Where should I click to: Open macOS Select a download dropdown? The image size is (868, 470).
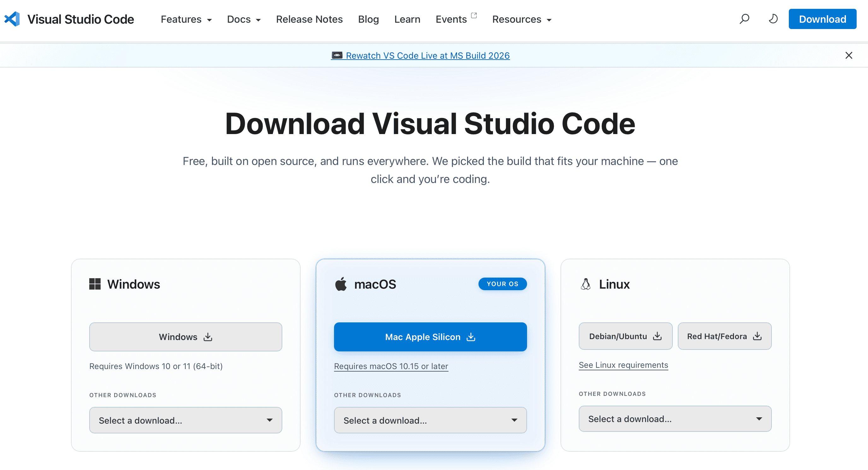pos(430,420)
